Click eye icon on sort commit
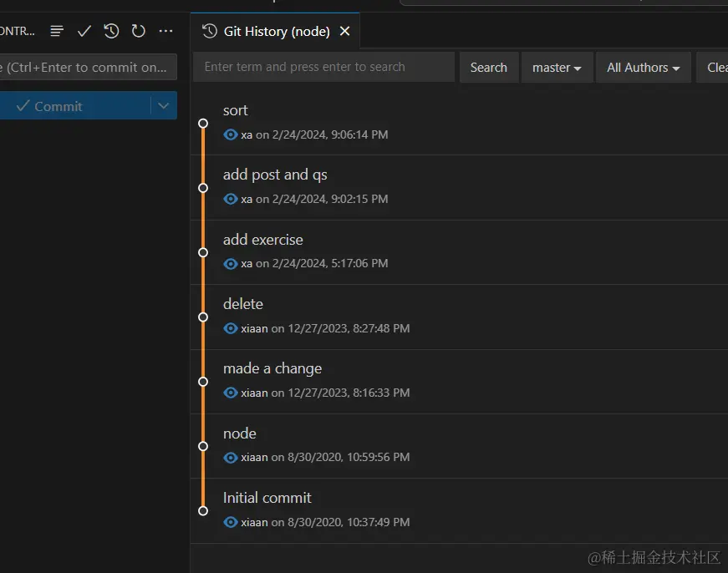The image size is (728, 573). pyautogui.click(x=231, y=134)
